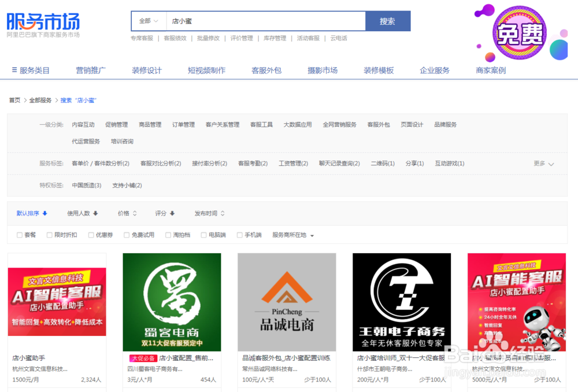Viewport: 578px width, 392px height.
Task: Filter by category 培训咨询
Action: 122,141
